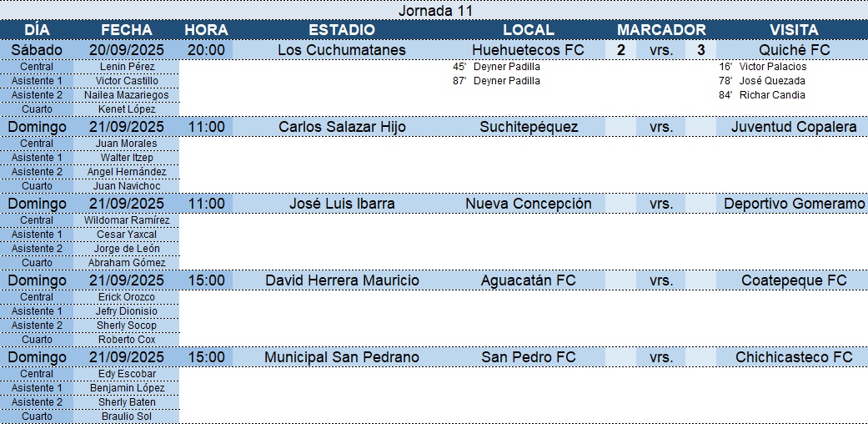The image size is (868, 424).
Task: Click the Deportivo Gomeramo team cell
Action: click(794, 204)
